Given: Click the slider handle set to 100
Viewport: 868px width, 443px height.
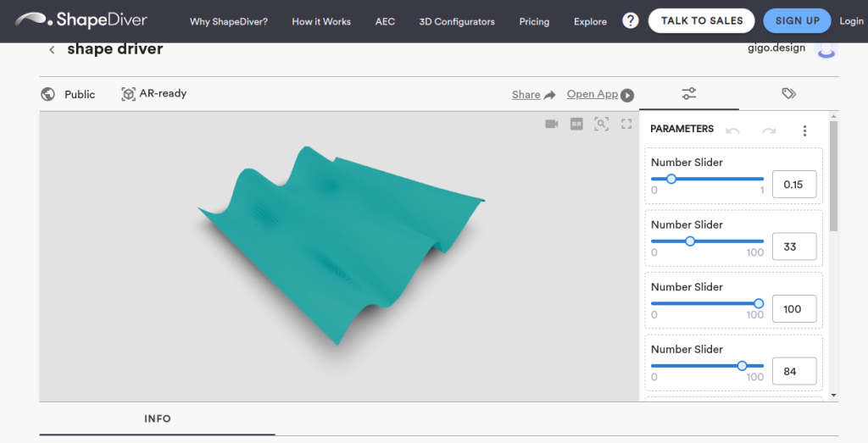Looking at the screenshot, I should click(759, 303).
